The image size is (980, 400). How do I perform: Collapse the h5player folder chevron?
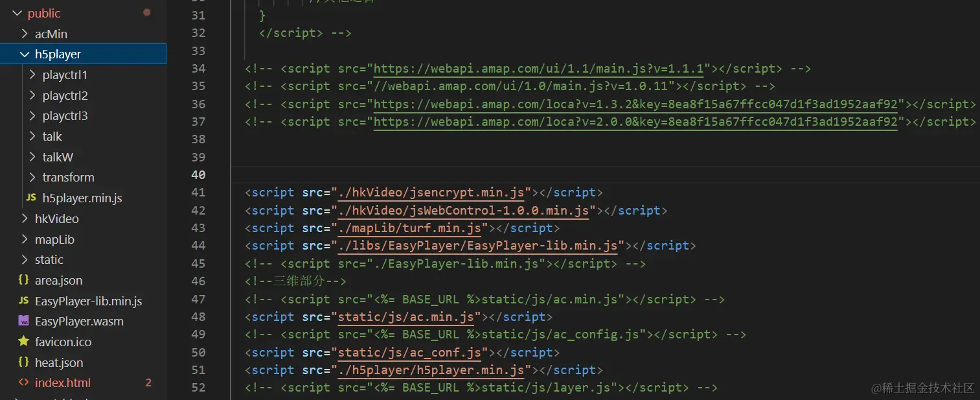click(25, 54)
